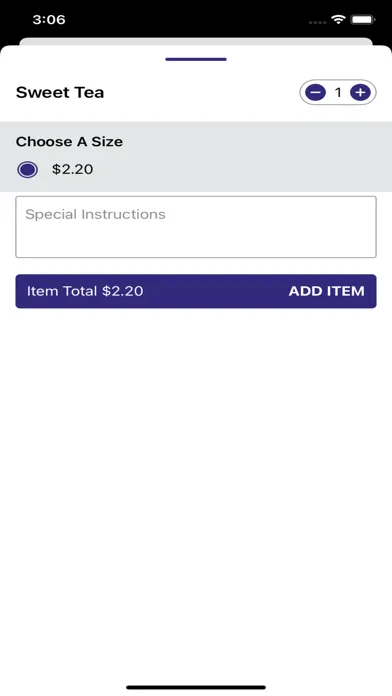Image resolution: width=392 pixels, height=696 pixels.
Task: Tap the cellular signal dots indicator
Action: 317,21
